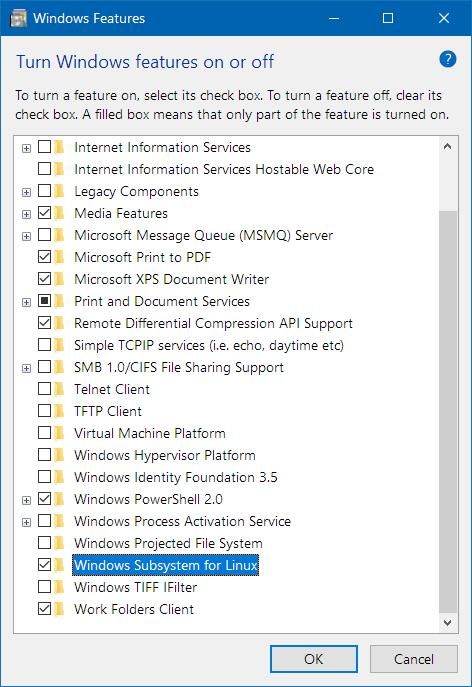Click the Cancel button
Image resolution: width=472 pixels, height=687 pixels.
tap(414, 659)
